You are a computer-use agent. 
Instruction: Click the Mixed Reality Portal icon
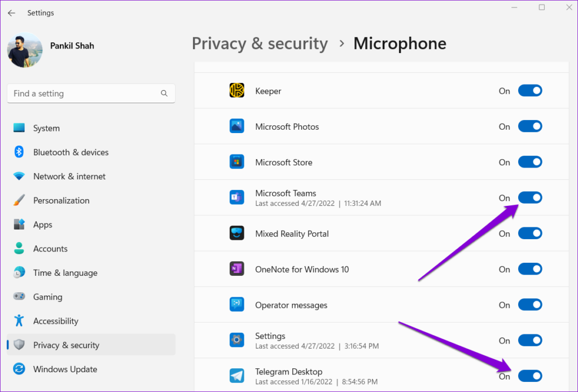click(x=237, y=233)
